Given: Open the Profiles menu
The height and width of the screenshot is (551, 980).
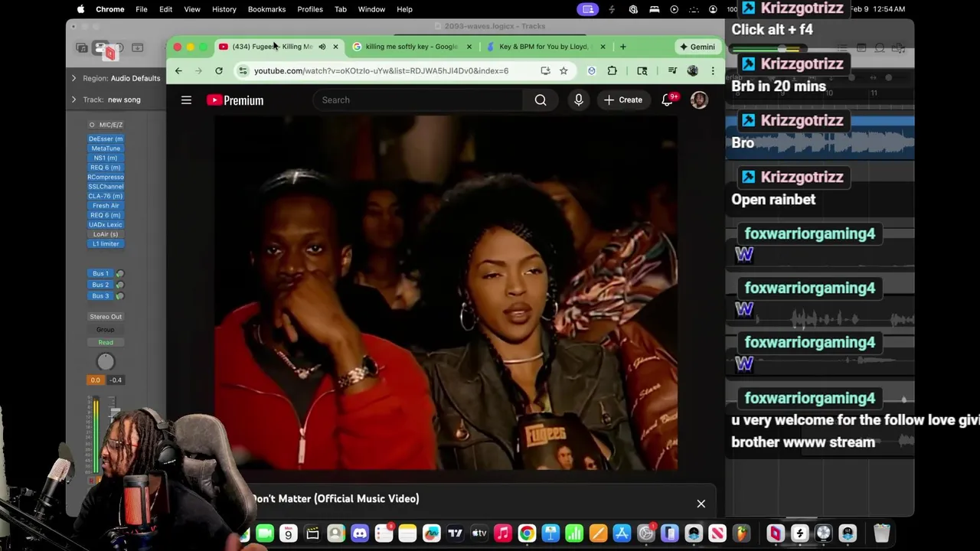Looking at the screenshot, I should coord(310,9).
